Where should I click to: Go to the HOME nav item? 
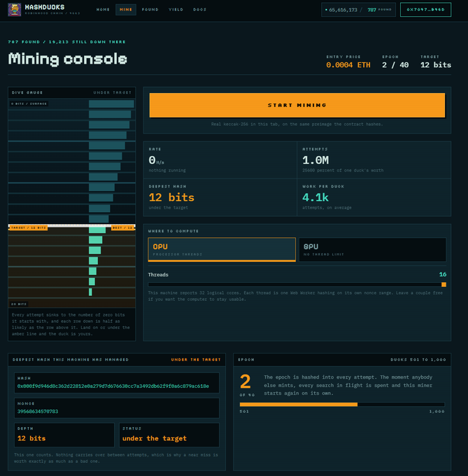(103, 10)
